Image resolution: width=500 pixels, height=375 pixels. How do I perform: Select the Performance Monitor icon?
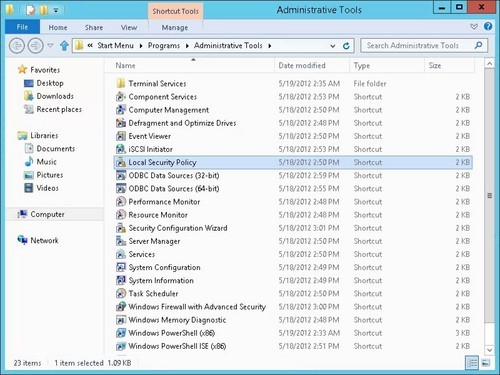[121, 202]
